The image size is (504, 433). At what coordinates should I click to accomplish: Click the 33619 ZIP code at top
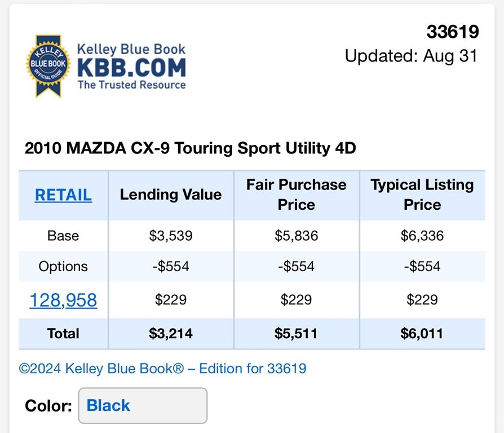pyautogui.click(x=452, y=32)
